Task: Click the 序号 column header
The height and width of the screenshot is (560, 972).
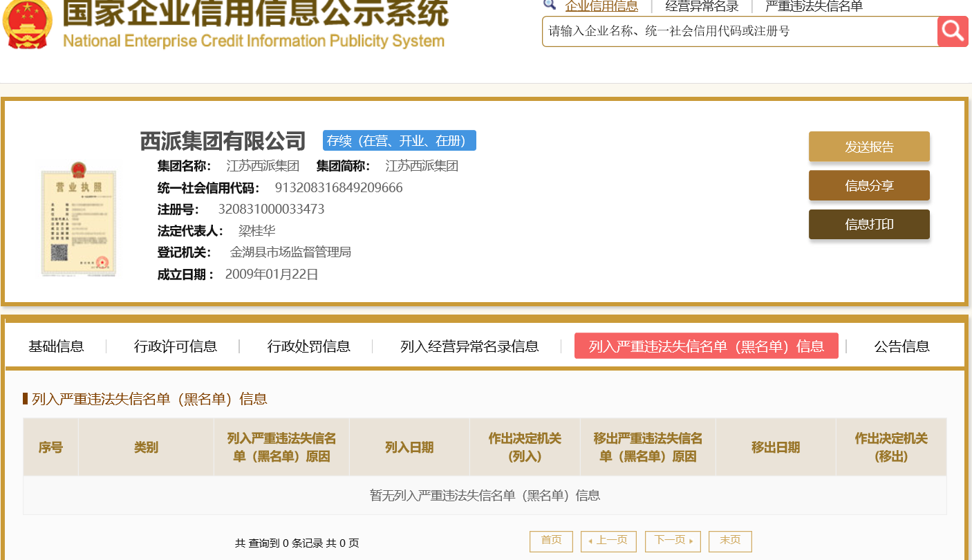Action: coord(50,447)
